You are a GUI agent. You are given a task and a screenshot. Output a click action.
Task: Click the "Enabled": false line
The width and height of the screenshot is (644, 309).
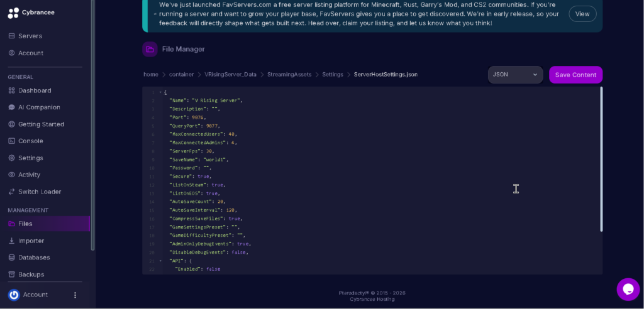197,269
